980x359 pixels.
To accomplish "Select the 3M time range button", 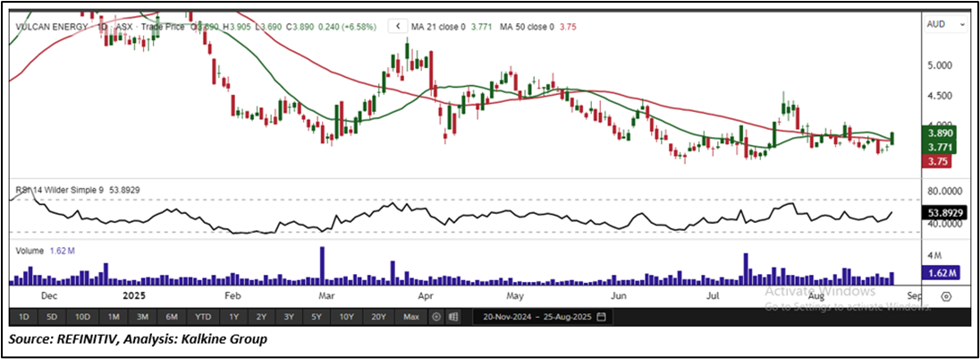I will [142, 316].
